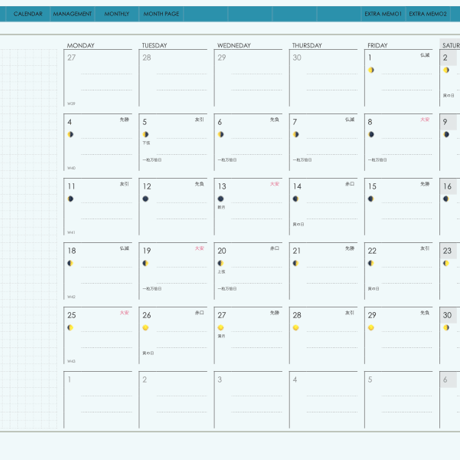Open the EXTRA MEMO1 tab
Screen dimensions: 460x460
pos(383,14)
